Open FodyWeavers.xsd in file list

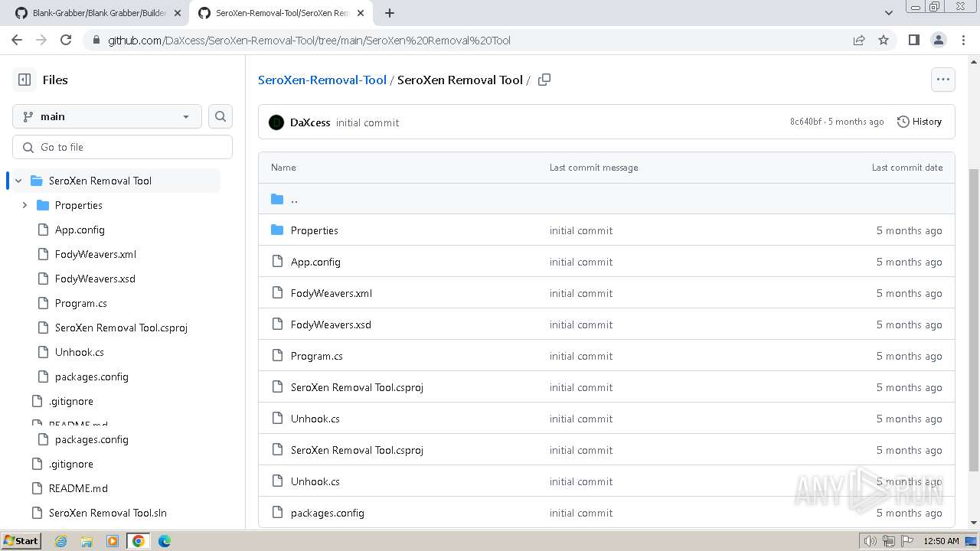[x=331, y=324]
